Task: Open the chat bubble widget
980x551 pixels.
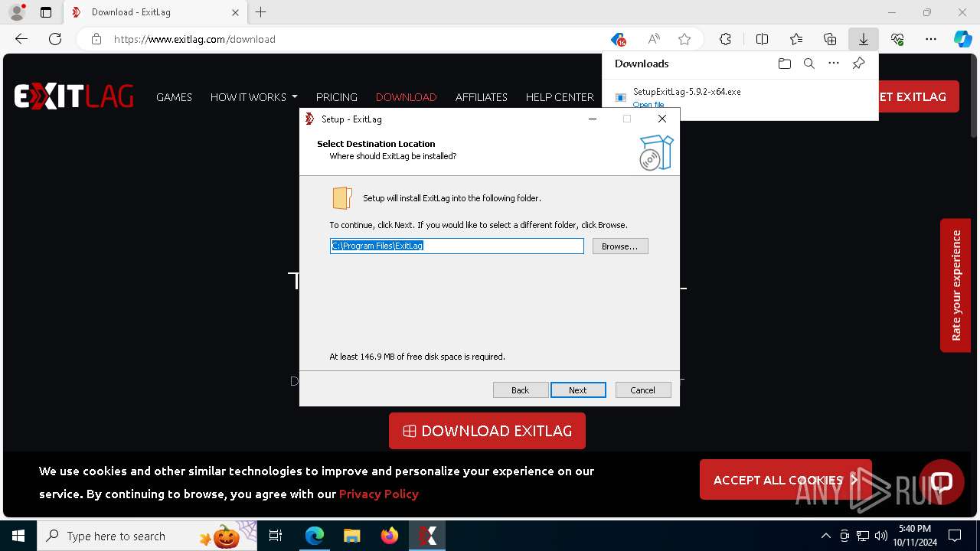Action: 941,481
